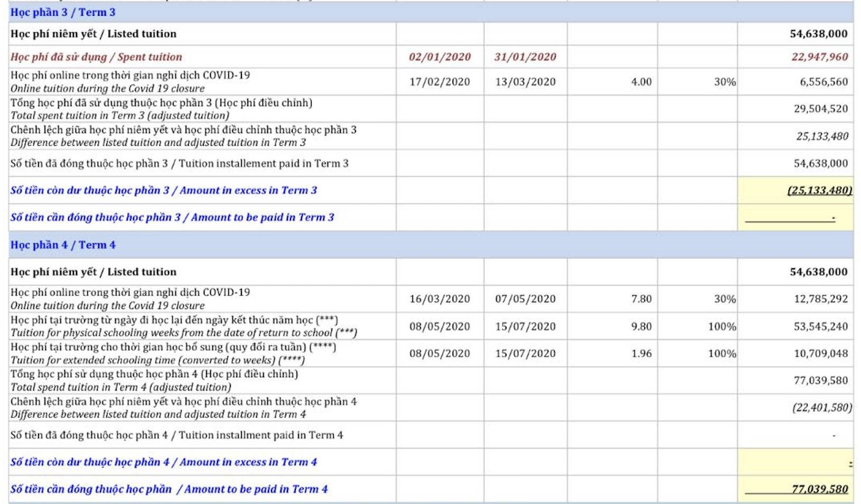861x504 pixels.
Task: Select the amount 10,709,048 cell
Action: 820,353
